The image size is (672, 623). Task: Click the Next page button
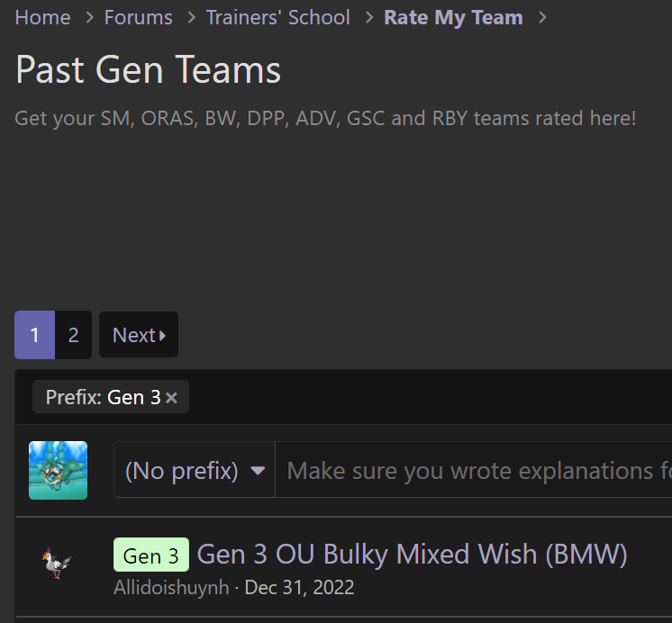[x=139, y=335]
